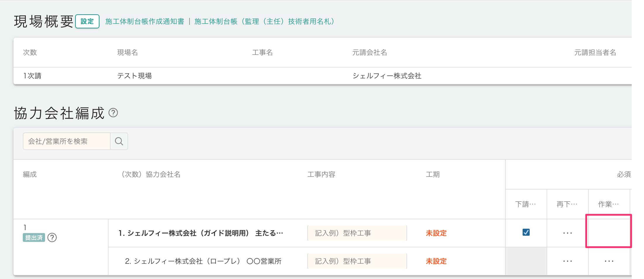
Task: Select company 2. シェルフィー株式会社（ロープレ）
Action: point(203,261)
